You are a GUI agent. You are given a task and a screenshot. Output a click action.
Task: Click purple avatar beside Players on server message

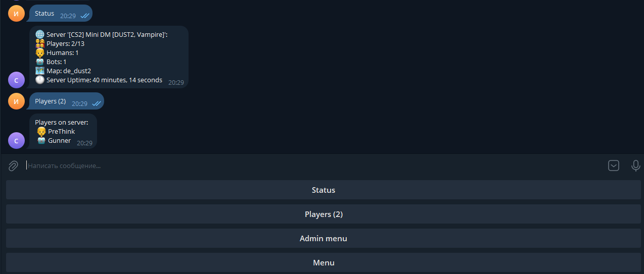tap(16, 140)
